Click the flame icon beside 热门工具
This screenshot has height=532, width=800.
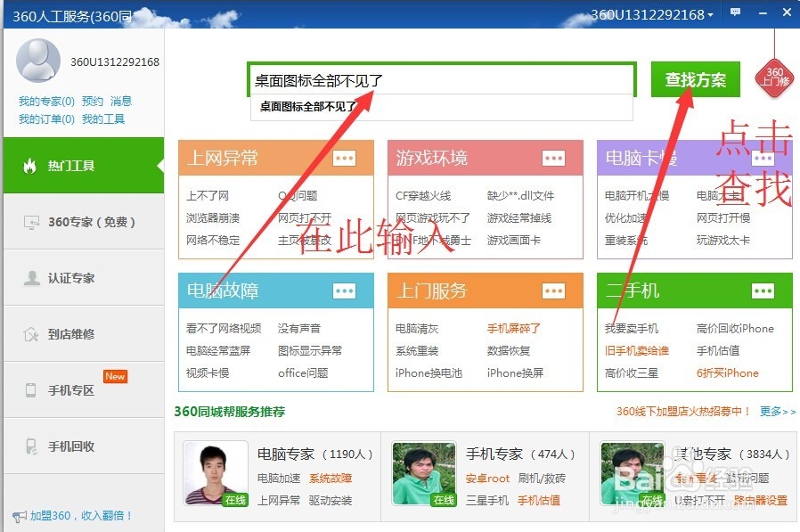point(30,166)
